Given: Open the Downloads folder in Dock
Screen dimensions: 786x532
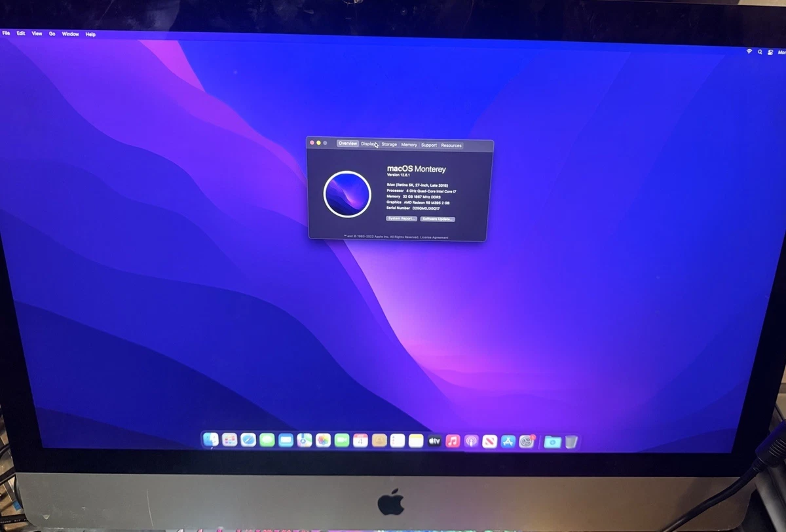Looking at the screenshot, I should (552, 442).
